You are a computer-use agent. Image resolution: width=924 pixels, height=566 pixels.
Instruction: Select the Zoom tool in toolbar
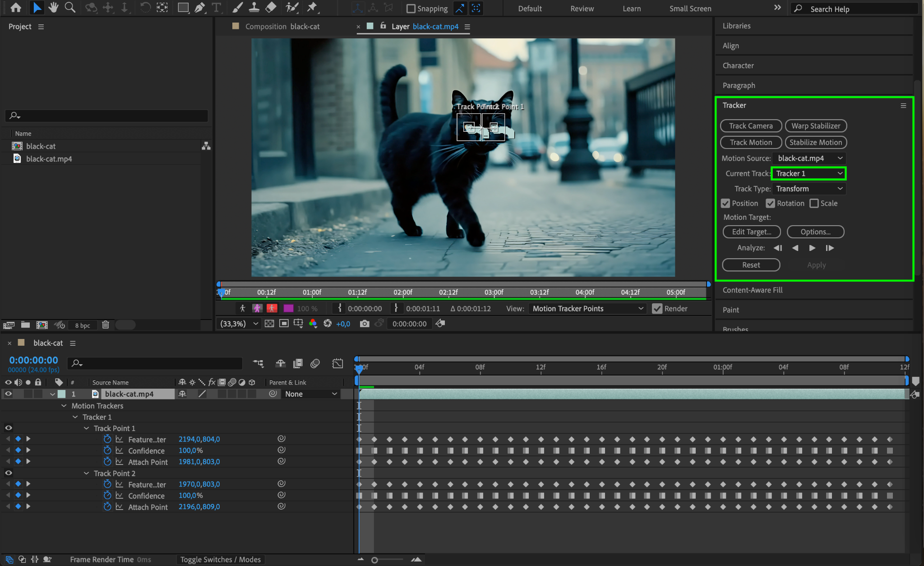(x=70, y=8)
